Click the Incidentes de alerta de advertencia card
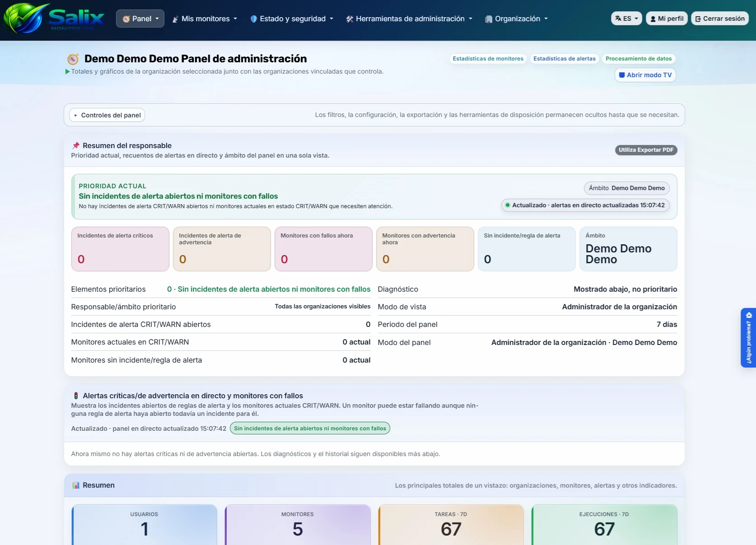Viewport: 756px width, 545px height. pos(222,249)
